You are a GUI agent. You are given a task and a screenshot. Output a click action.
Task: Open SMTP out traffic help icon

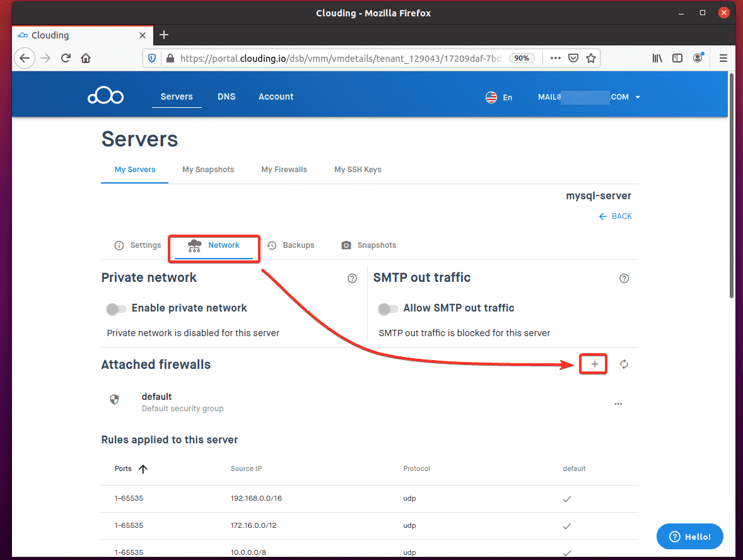624,279
